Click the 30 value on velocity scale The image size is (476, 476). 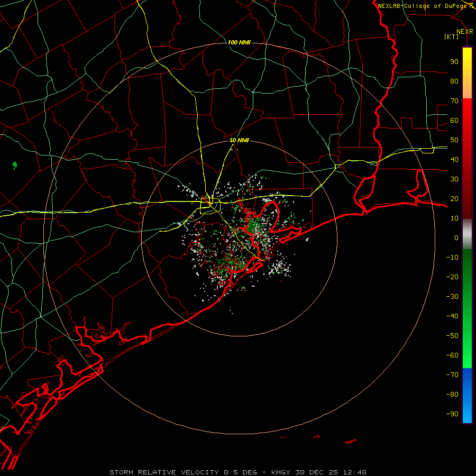tap(454, 179)
